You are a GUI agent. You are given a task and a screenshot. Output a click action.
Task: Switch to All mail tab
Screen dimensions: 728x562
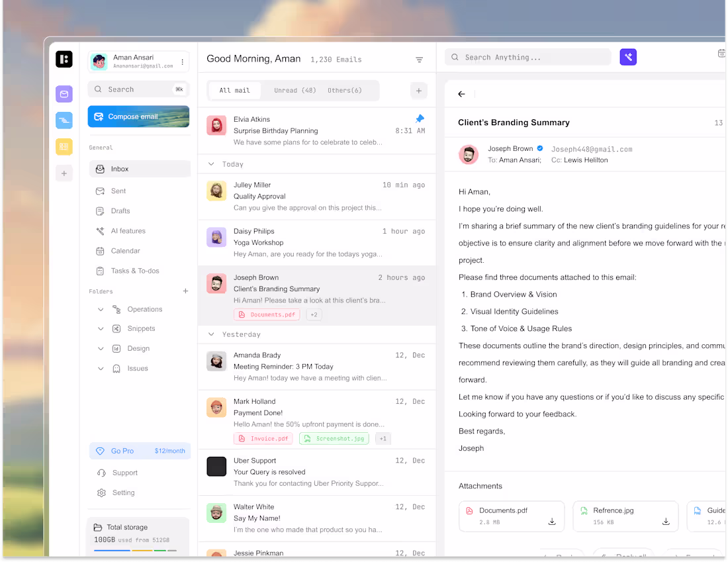235,91
